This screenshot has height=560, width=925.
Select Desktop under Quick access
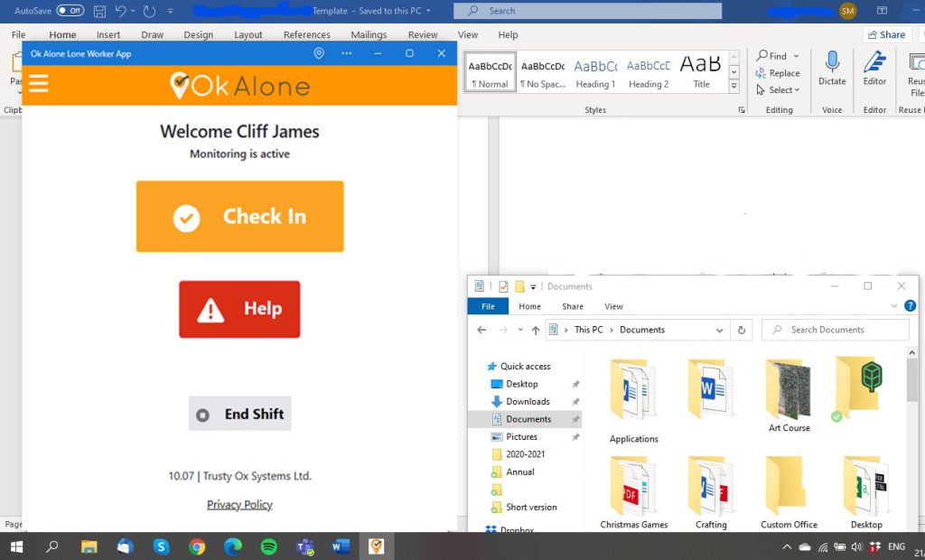coord(522,384)
